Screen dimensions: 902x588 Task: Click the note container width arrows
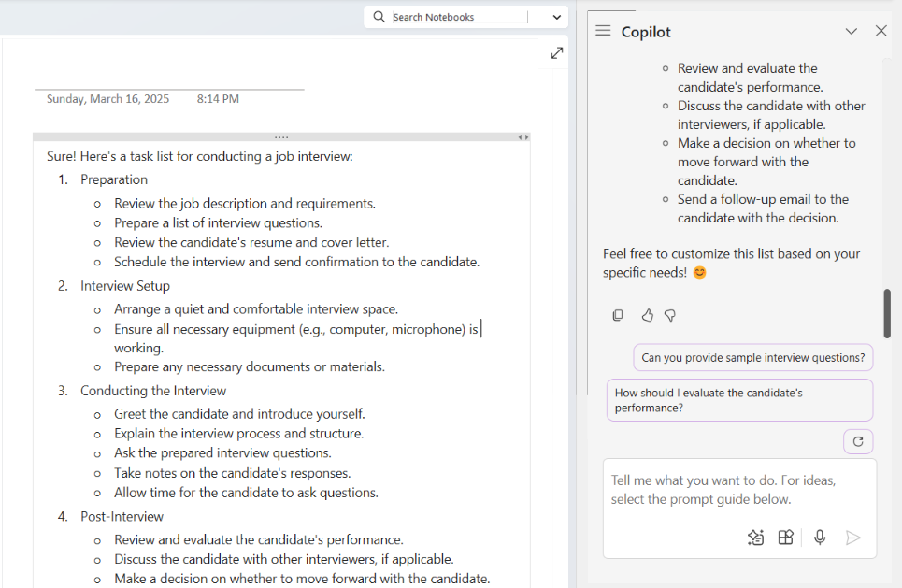(x=523, y=137)
